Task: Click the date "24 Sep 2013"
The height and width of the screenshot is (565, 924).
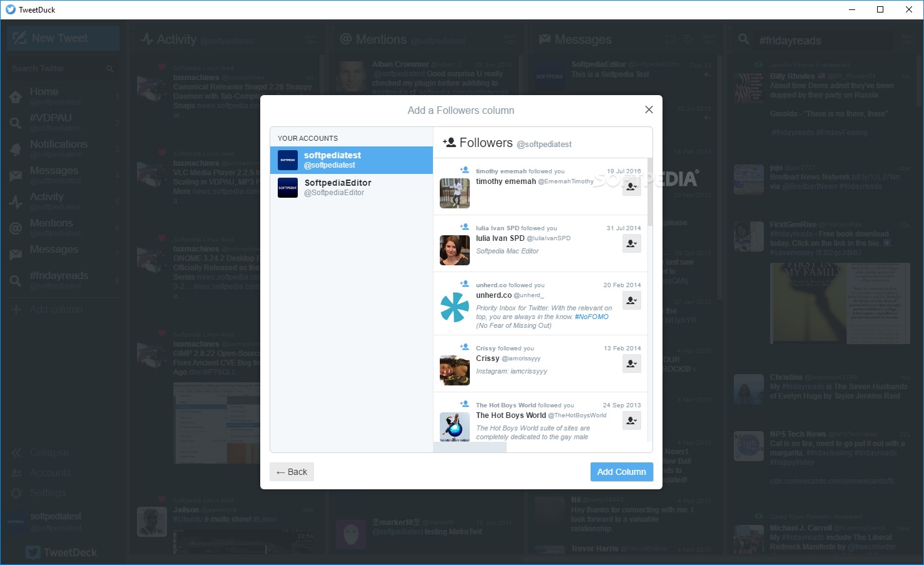Action: coord(622,405)
